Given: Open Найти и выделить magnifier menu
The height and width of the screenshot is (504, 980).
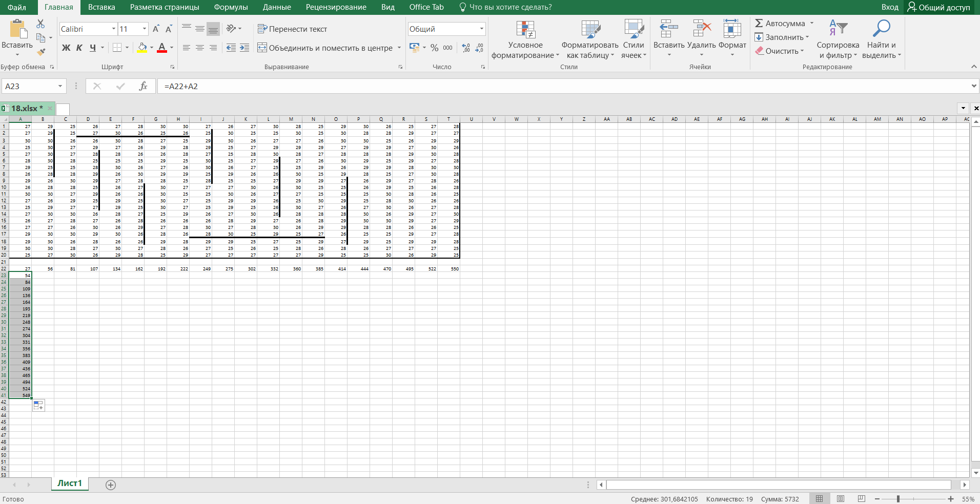Looking at the screenshot, I should click(x=881, y=40).
